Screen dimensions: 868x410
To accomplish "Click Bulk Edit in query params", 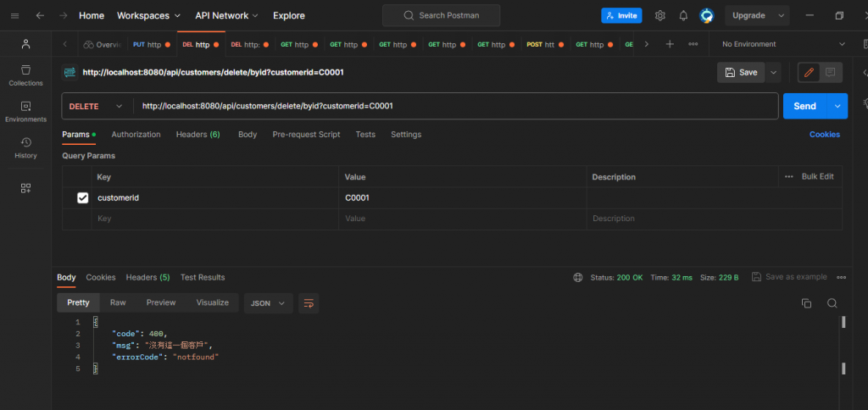I will 818,176.
